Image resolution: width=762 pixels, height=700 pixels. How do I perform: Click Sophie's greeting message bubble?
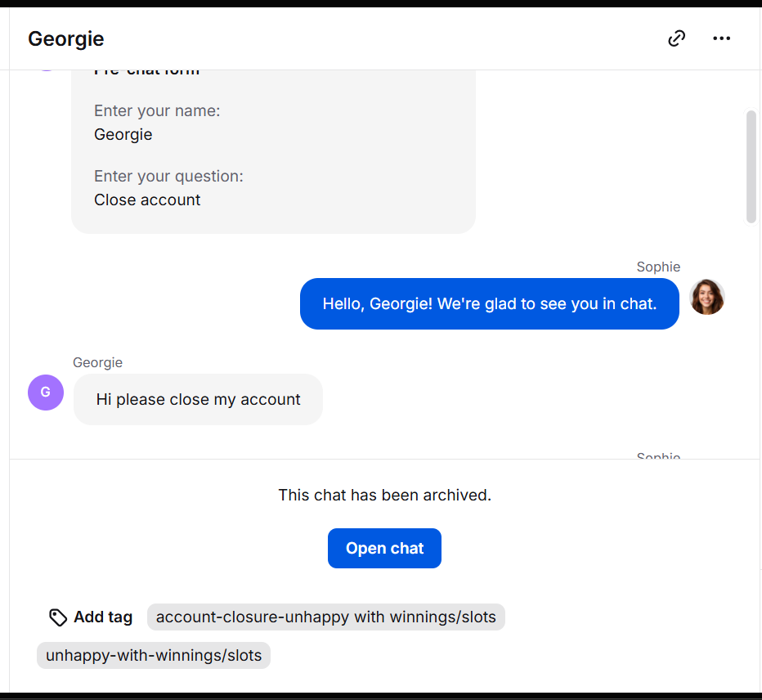tap(489, 304)
